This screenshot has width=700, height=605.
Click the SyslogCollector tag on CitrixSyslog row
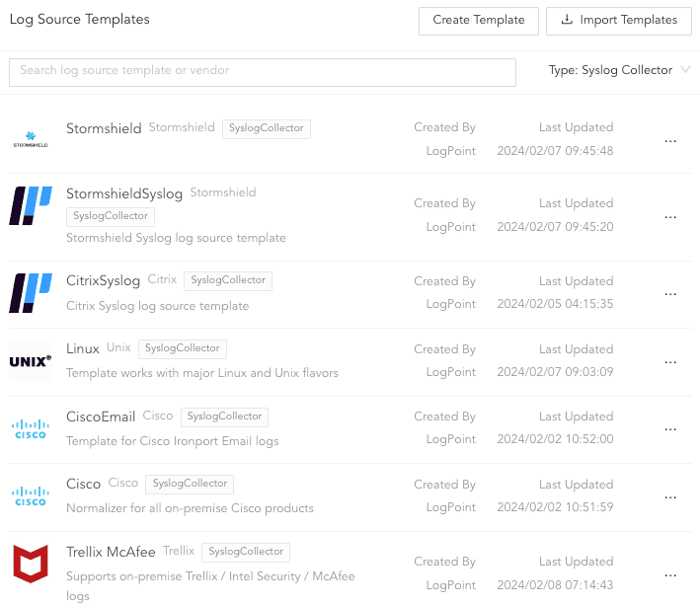point(228,280)
